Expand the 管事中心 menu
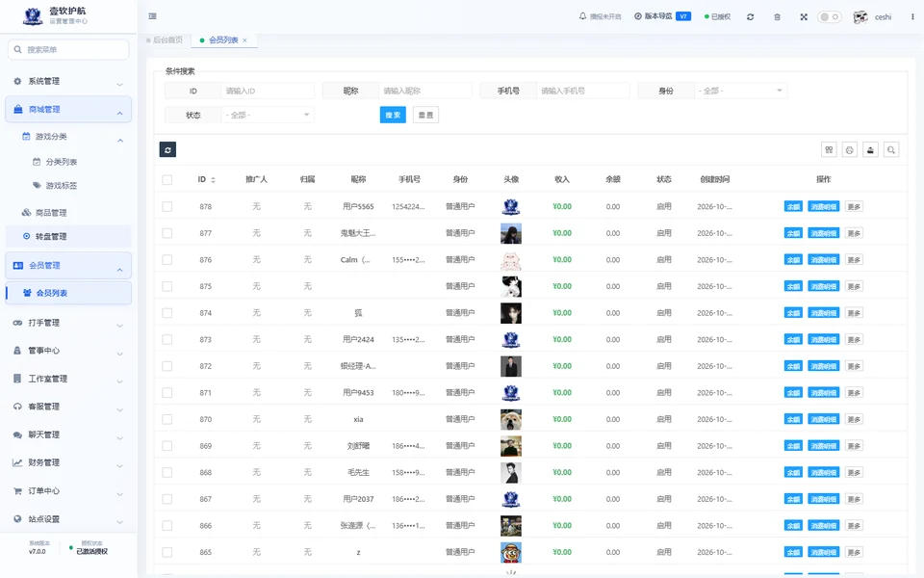 tap(68, 351)
